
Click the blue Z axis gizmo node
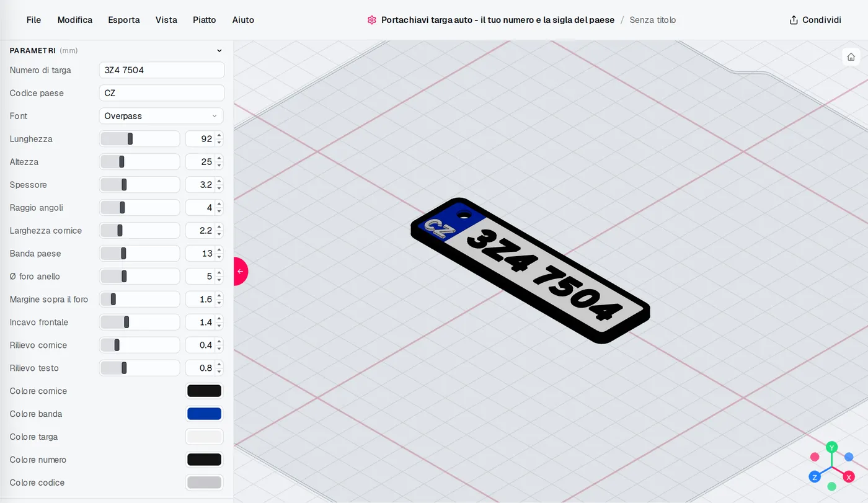[x=815, y=477]
